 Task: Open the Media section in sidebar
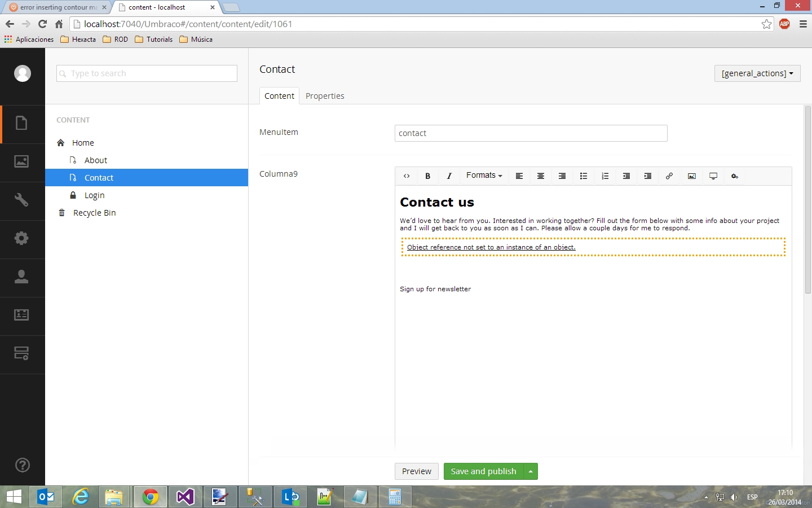pyautogui.click(x=21, y=162)
